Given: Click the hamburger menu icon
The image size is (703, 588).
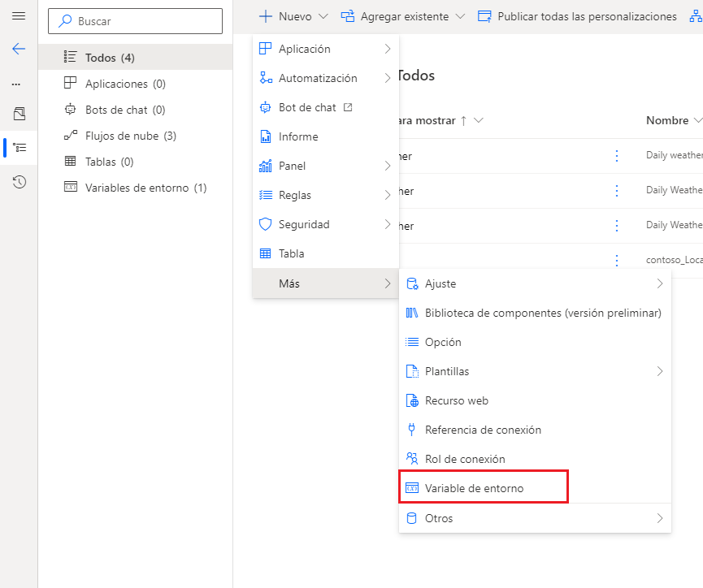Looking at the screenshot, I should [19, 16].
